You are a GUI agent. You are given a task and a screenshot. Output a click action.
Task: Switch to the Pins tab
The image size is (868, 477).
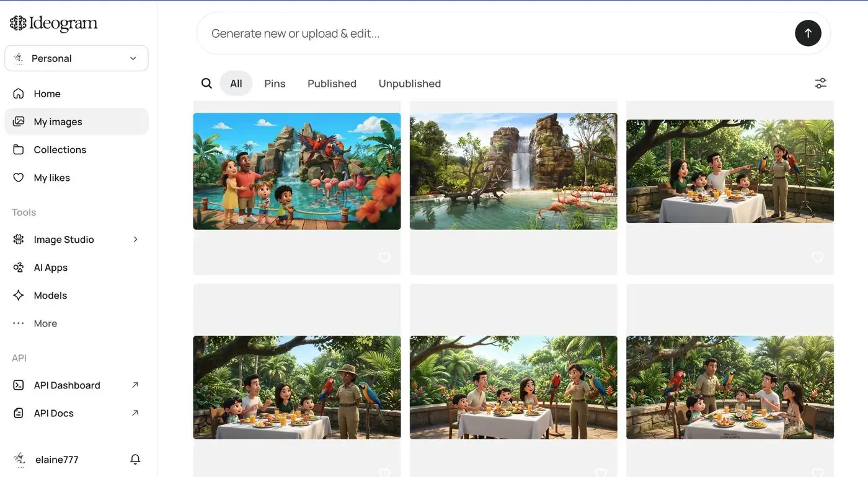point(275,83)
